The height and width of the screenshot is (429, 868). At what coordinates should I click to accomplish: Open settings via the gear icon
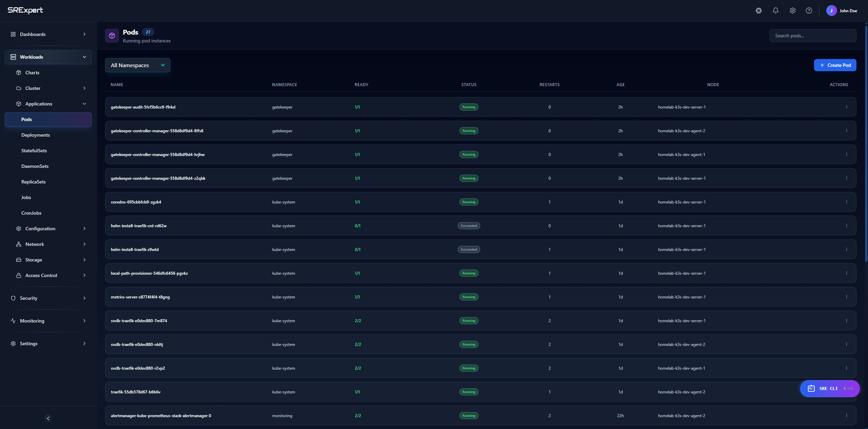coord(793,11)
